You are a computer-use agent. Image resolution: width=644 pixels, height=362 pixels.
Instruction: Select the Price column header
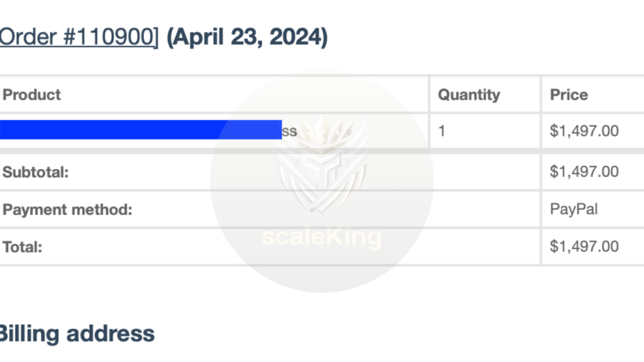(x=569, y=95)
